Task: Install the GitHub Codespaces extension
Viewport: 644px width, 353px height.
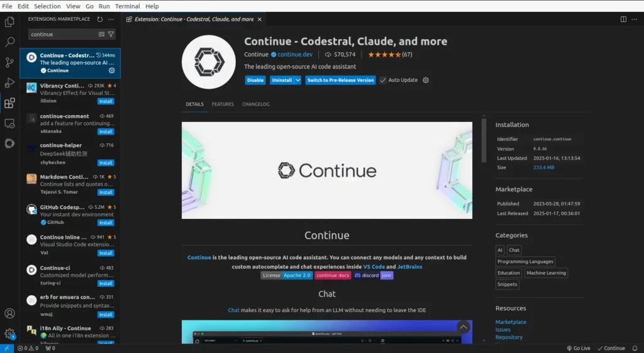Action: point(106,223)
